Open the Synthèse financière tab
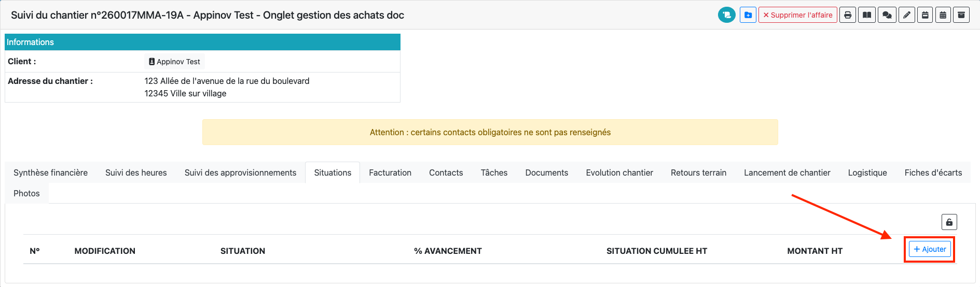This screenshot has height=287, width=980. (50, 173)
